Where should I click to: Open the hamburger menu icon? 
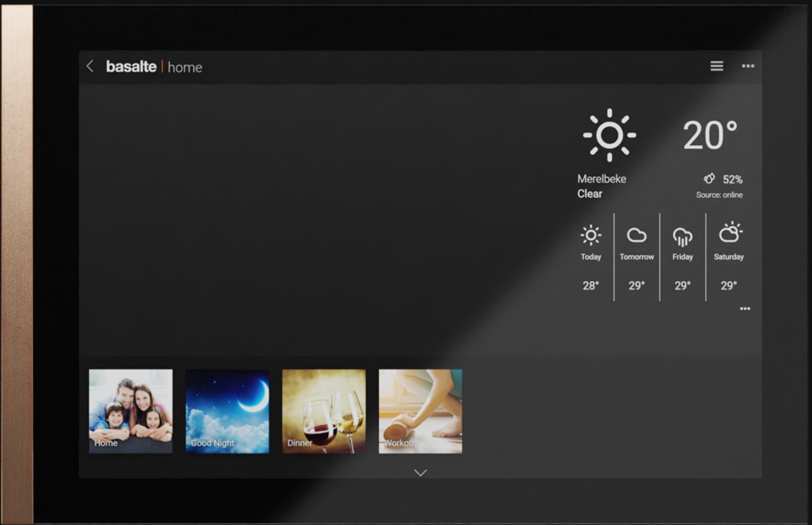click(717, 66)
